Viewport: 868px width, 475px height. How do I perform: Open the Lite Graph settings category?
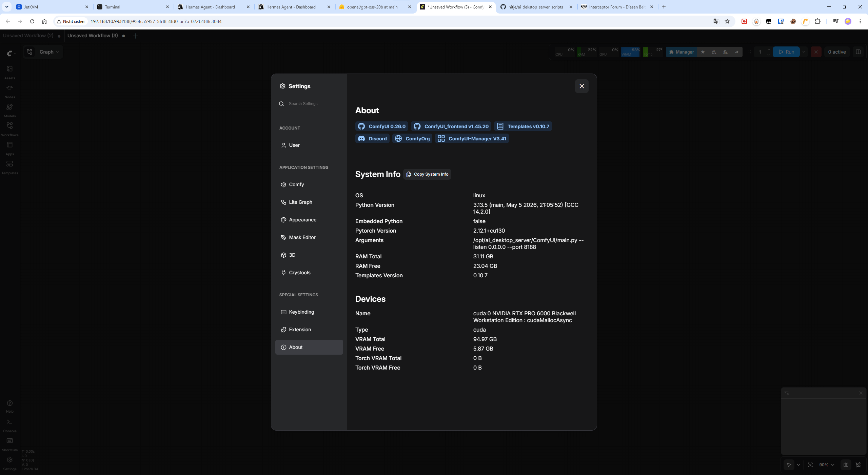(x=309, y=202)
